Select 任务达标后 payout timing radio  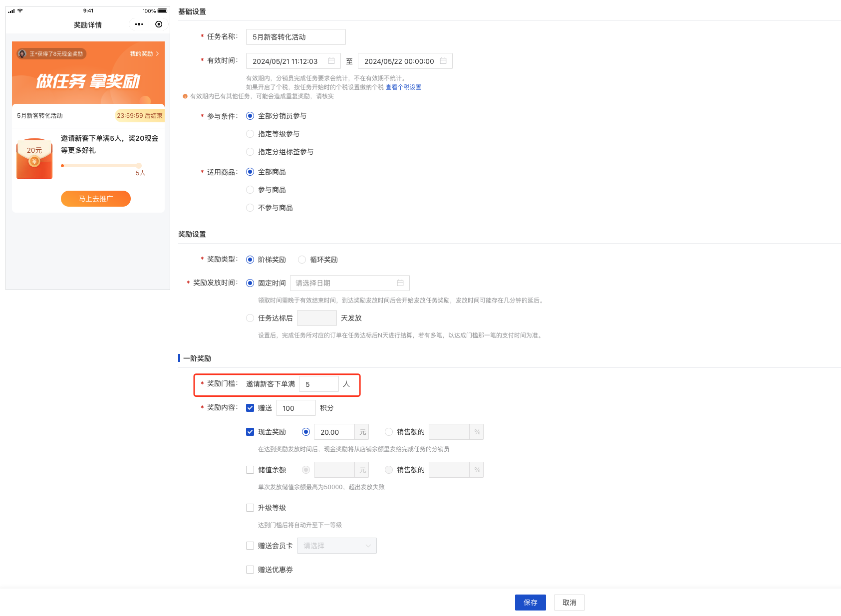[x=250, y=318]
